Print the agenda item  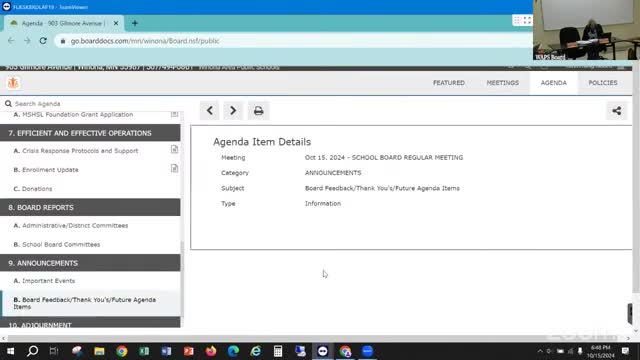[x=258, y=111]
